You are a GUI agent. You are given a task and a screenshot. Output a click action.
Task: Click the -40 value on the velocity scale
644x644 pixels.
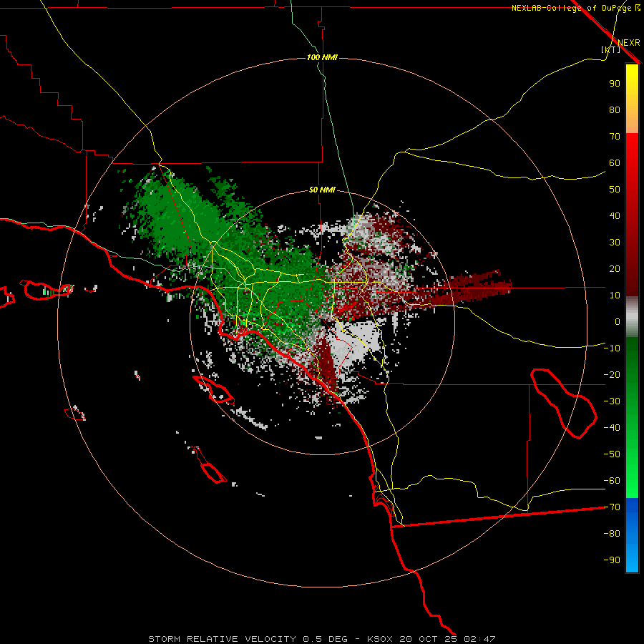pyautogui.click(x=612, y=428)
